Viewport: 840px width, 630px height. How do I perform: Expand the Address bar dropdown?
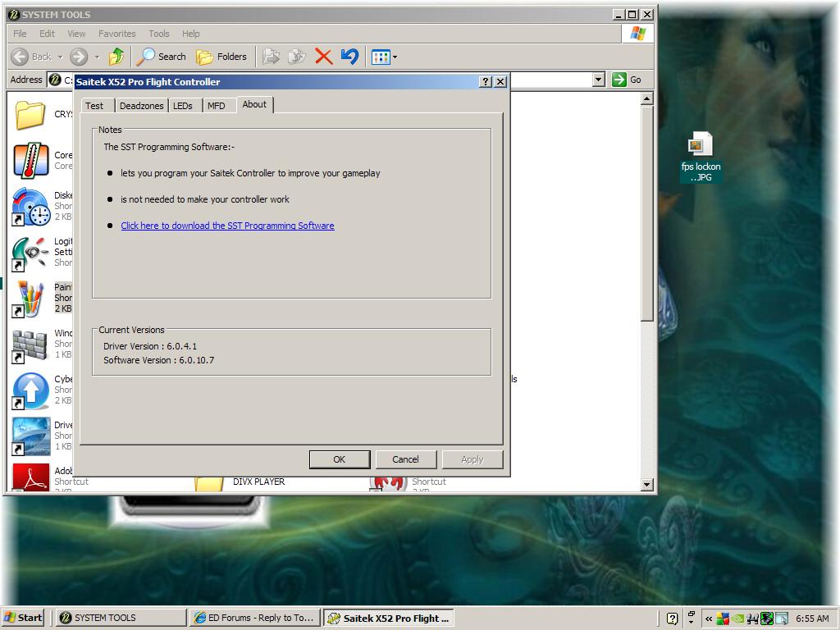[x=599, y=80]
